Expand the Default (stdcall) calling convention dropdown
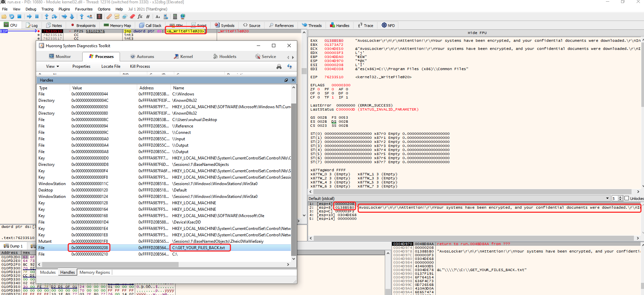The width and height of the screenshot is (644, 295). [607, 199]
